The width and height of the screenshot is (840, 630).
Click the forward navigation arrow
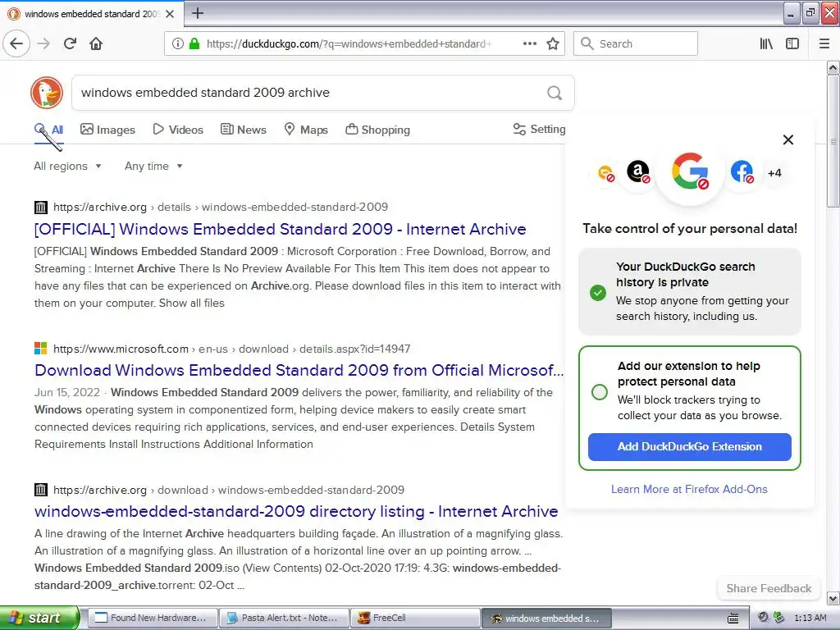point(43,43)
